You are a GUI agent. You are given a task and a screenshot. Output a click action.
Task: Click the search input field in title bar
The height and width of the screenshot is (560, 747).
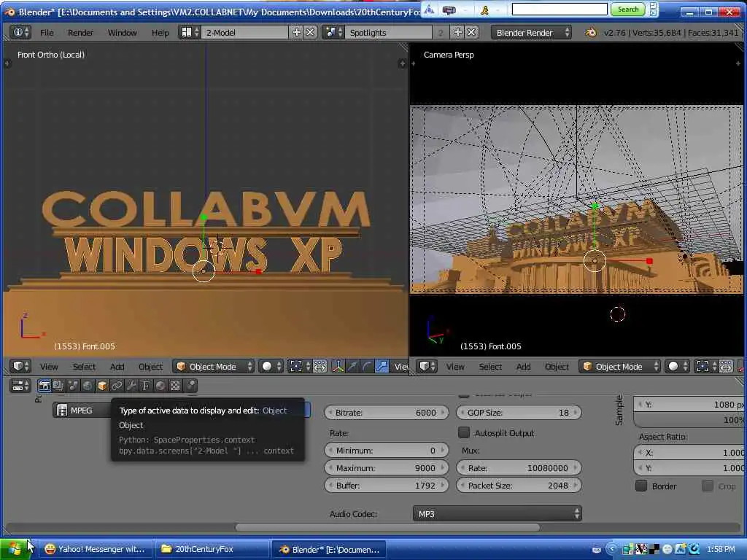(560, 9)
